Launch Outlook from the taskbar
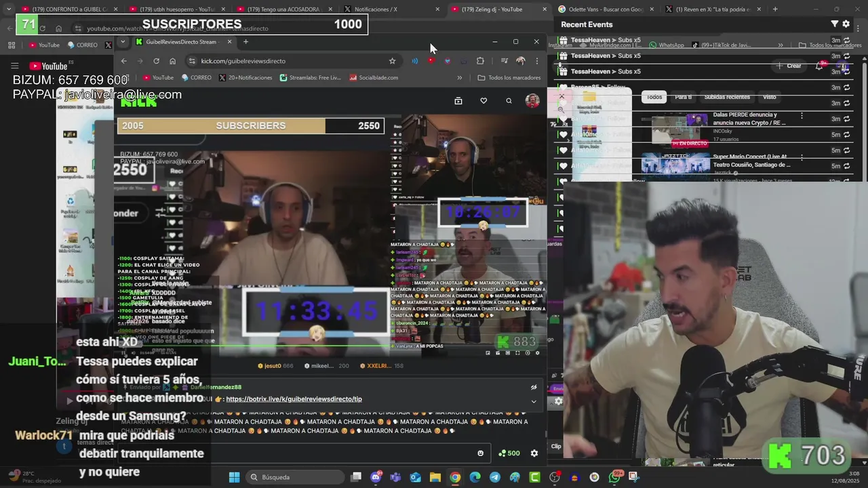Viewport: 868px width, 488px height. click(x=415, y=477)
